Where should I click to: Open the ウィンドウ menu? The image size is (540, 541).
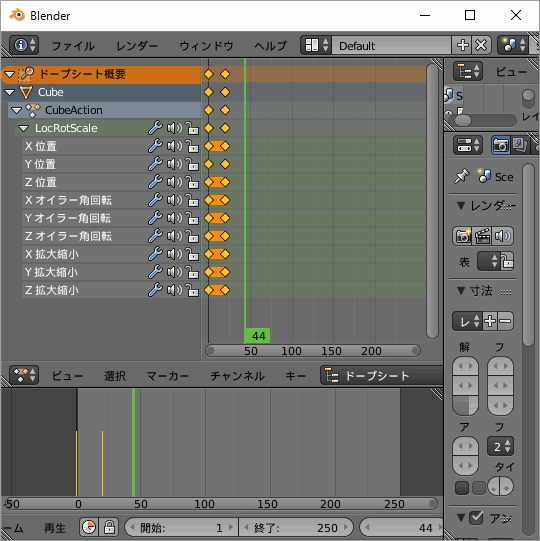tap(206, 46)
